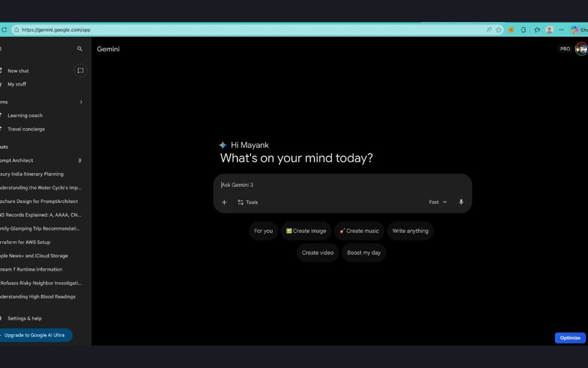Open the browser Extensions puzzle icon

(x=523, y=30)
